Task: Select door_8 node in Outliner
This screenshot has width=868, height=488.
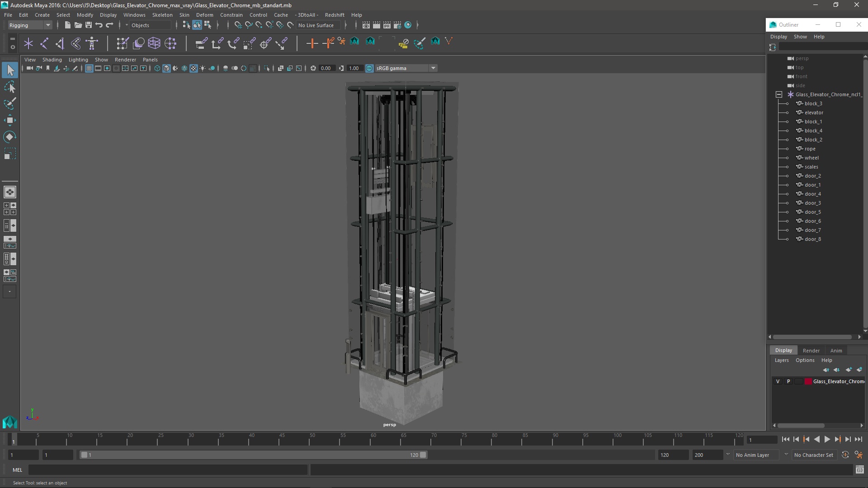Action: point(812,239)
